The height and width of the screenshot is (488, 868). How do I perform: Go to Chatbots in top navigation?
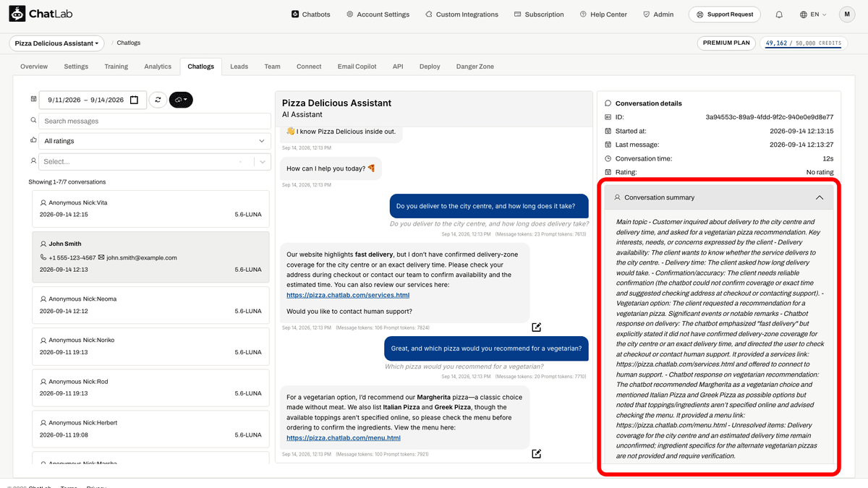coord(310,14)
